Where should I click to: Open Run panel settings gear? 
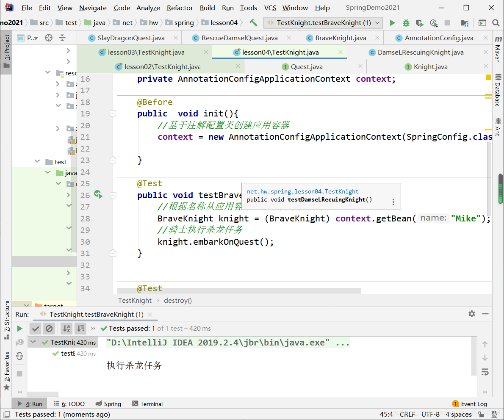pyautogui.click(x=471, y=314)
